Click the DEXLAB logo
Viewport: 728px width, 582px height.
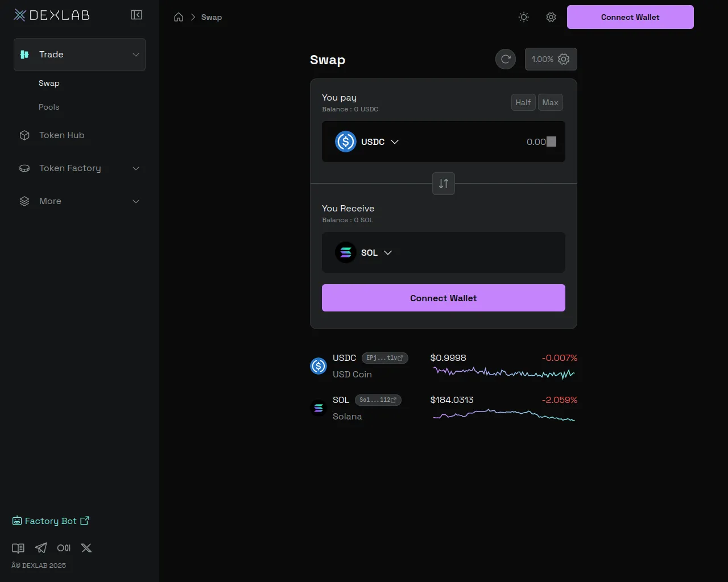(x=52, y=15)
